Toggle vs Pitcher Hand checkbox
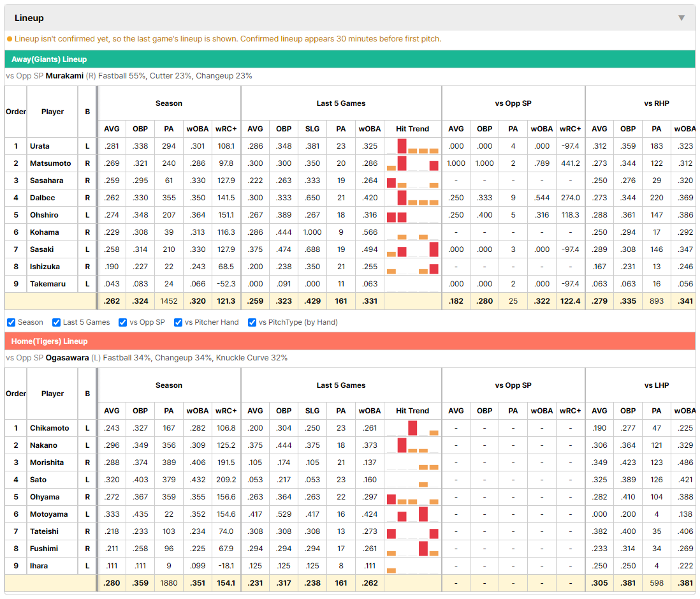Image resolution: width=700 pixels, height=599 pixels. click(178, 323)
